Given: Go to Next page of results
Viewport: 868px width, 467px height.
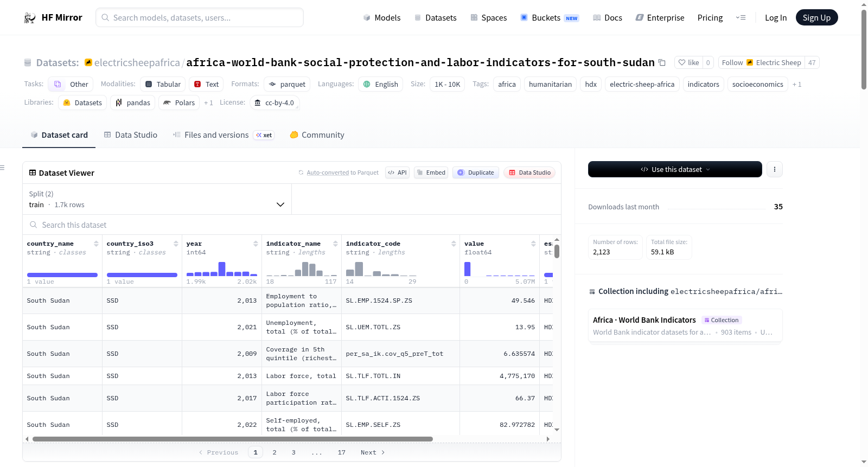Looking at the screenshot, I should coord(373,452).
